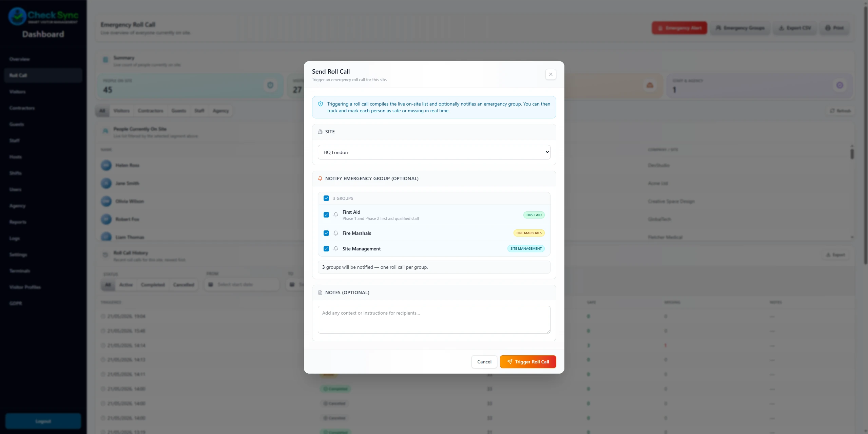Screen dimensions: 868x434
Task: Click the building icon next to SITE
Action: click(x=320, y=132)
